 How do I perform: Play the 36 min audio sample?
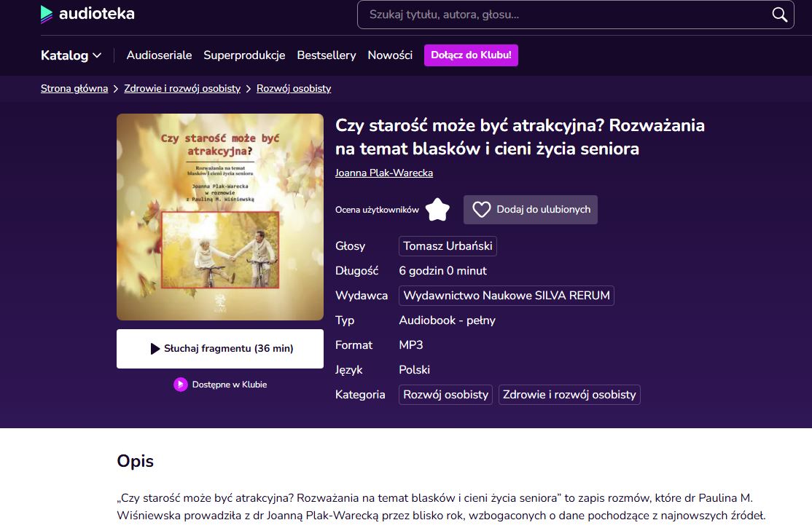click(x=220, y=349)
